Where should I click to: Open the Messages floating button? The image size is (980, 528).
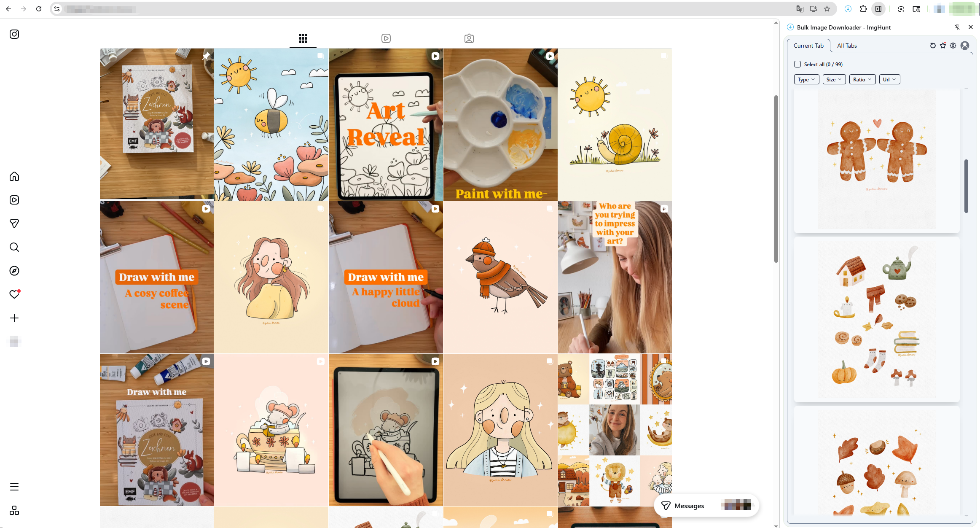(x=689, y=506)
